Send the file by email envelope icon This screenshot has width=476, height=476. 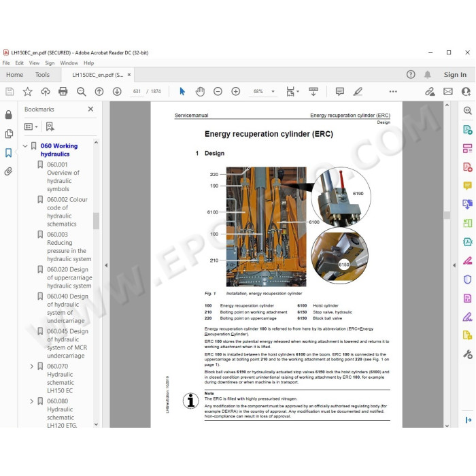pyautogui.click(x=447, y=91)
